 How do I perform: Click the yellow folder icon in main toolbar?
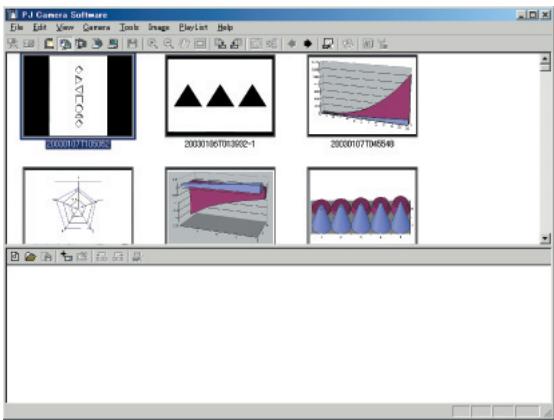coord(48,44)
